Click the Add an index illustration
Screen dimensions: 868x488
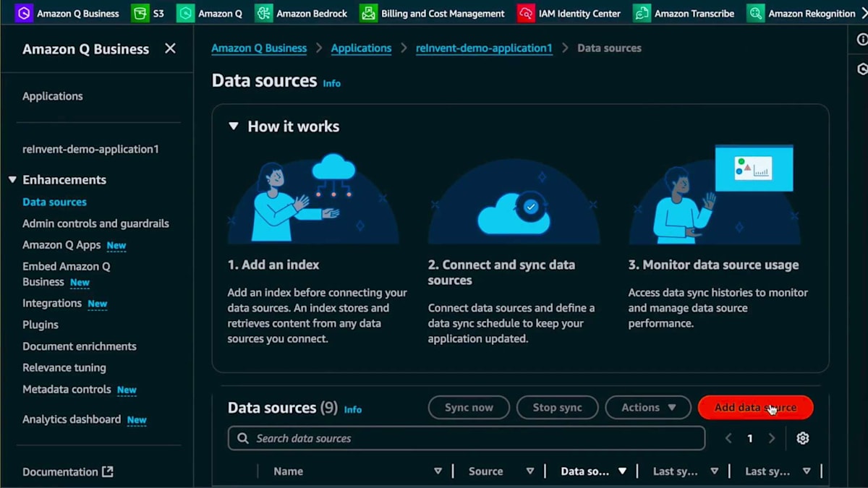312,197
